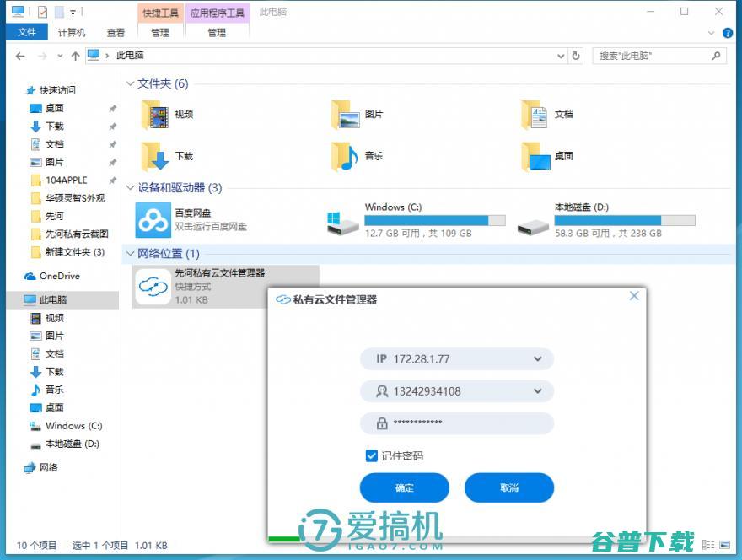Click the user icon in account field
This screenshot has height=560, width=742.
[382, 391]
